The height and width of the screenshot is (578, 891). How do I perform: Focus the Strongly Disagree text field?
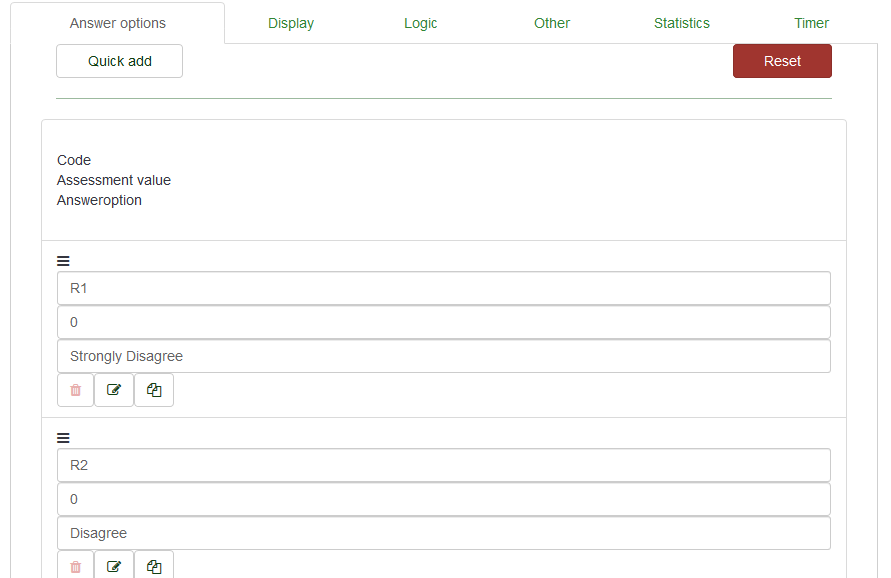click(x=444, y=356)
